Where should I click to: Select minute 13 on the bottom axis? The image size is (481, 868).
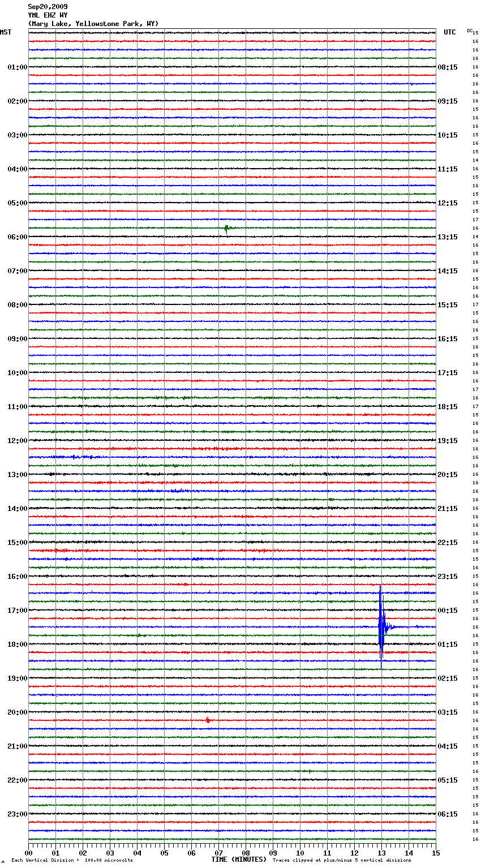[381, 853]
